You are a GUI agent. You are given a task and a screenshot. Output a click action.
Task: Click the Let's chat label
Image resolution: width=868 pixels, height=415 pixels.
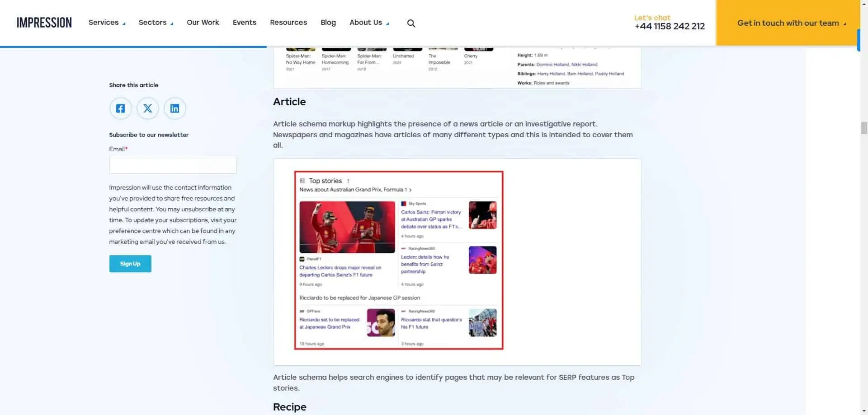(652, 18)
